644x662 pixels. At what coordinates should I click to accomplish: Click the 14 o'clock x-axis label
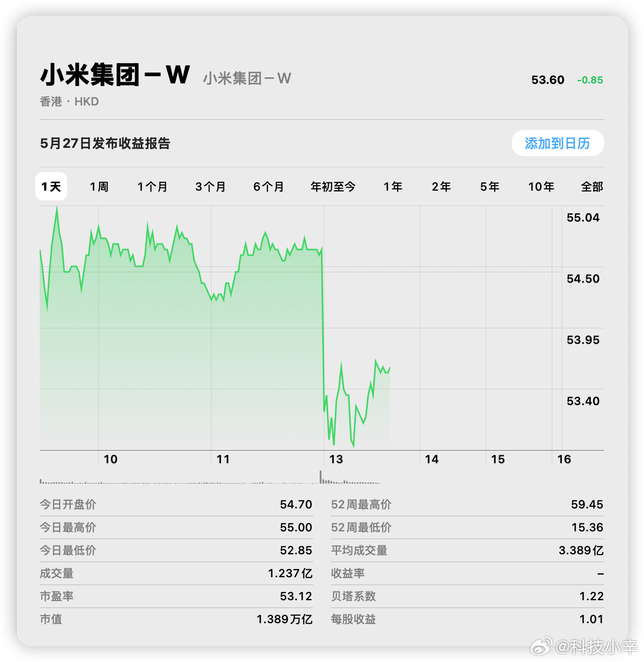click(432, 459)
